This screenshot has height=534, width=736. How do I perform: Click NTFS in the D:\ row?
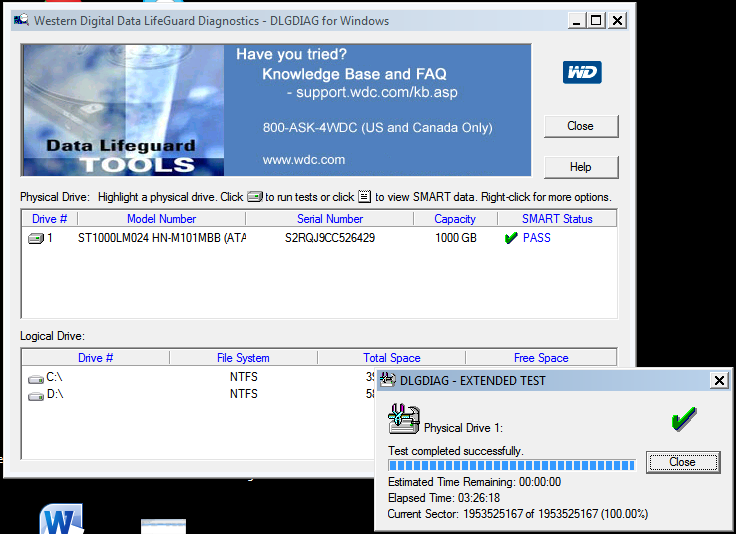(x=244, y=394)
